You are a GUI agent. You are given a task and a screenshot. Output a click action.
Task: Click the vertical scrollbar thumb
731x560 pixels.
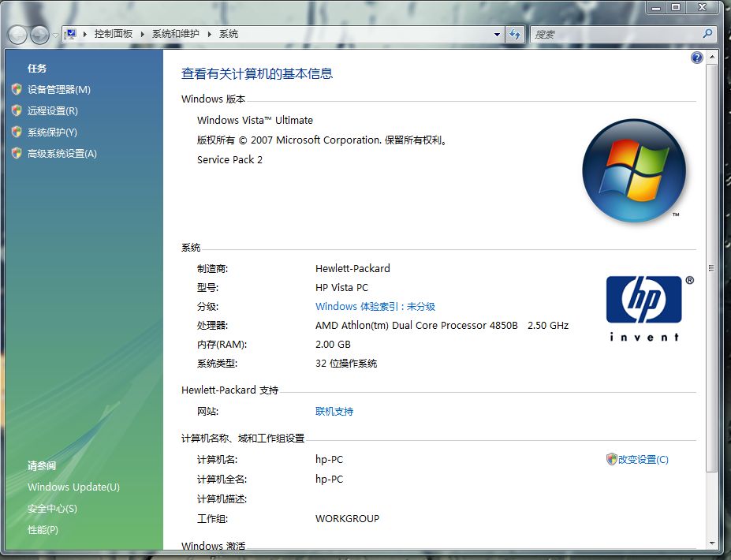point(712,268)
